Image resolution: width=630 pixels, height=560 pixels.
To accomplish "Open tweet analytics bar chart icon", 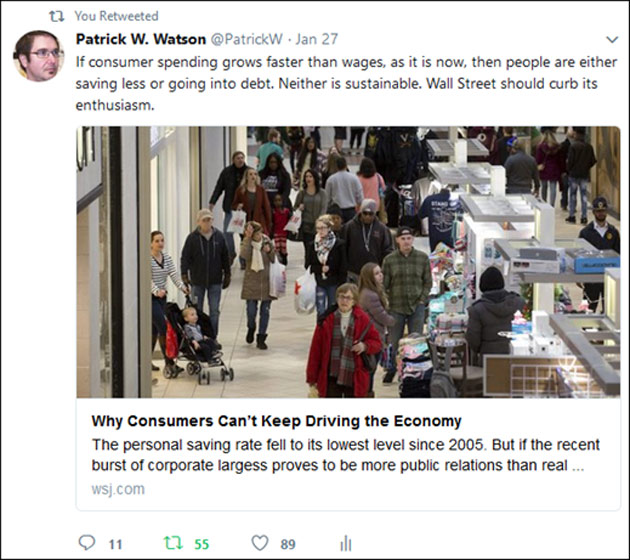I will coord(346,543).
